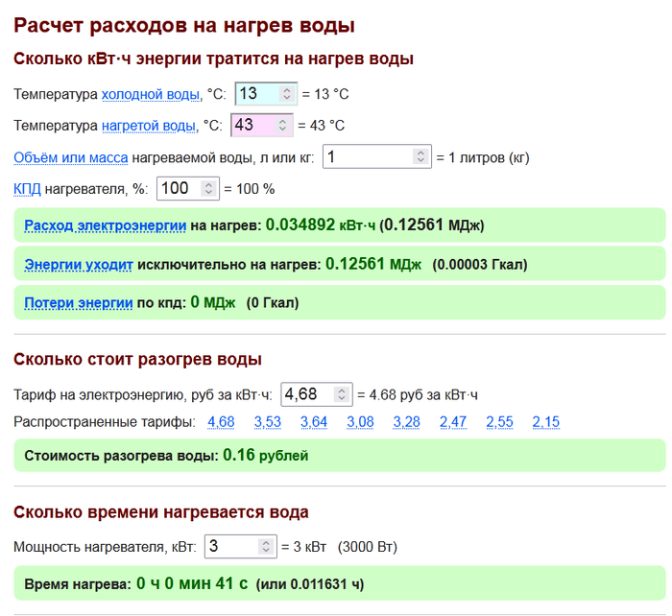672x616 pixels.
Task: Follow the 'Потери энергии' link
Action: (x=78, y=303)
